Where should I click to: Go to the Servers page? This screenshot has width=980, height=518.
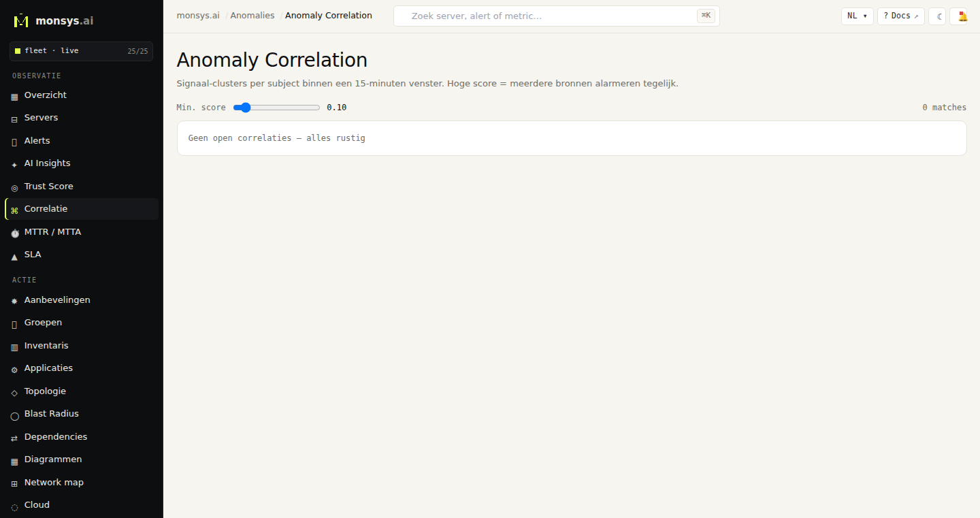(82, 118)
